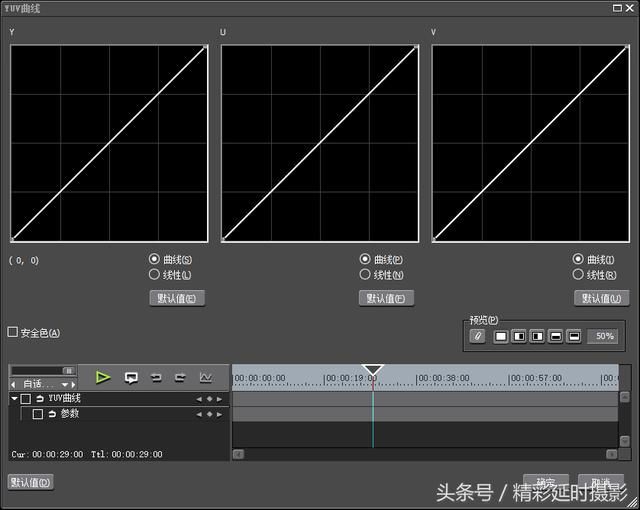Screen dimensions: 640x510
Task: Click the redo arrow icon in toolbar
Action: pos(181,377)
